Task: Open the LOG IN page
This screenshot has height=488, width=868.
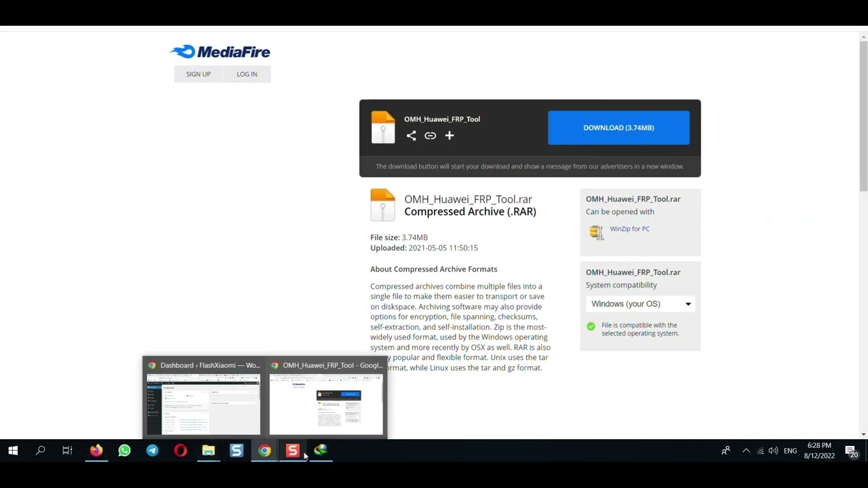Action: coord(247,74)
